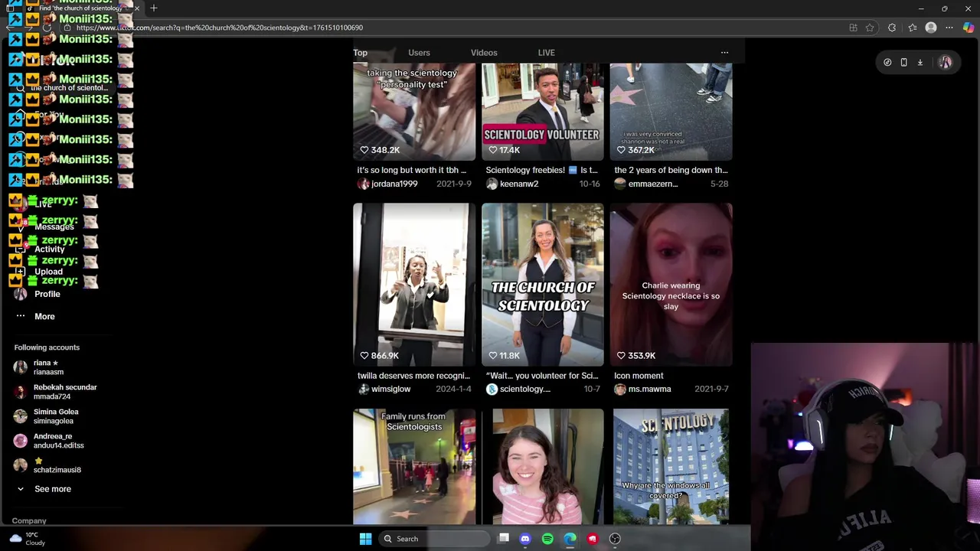Open Spotify from the taskbar
Screen dimensions: 980x551
(x=547, y=539)
